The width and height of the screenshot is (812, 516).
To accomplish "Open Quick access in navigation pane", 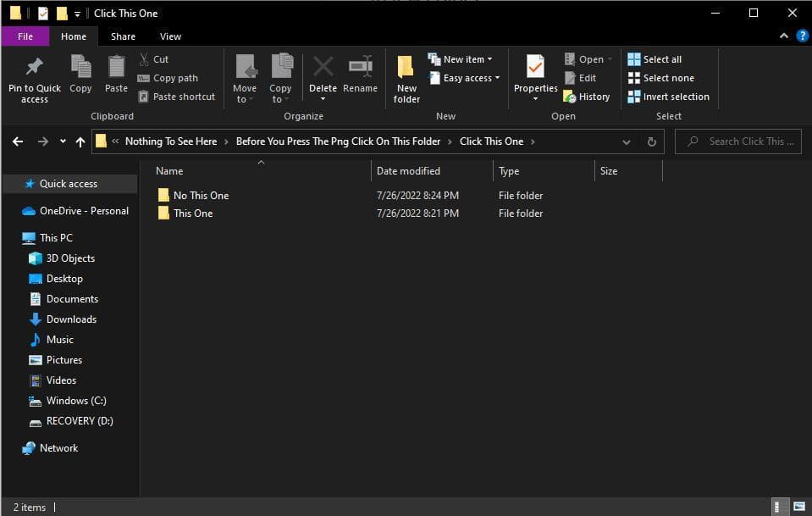I will (69, 183).
